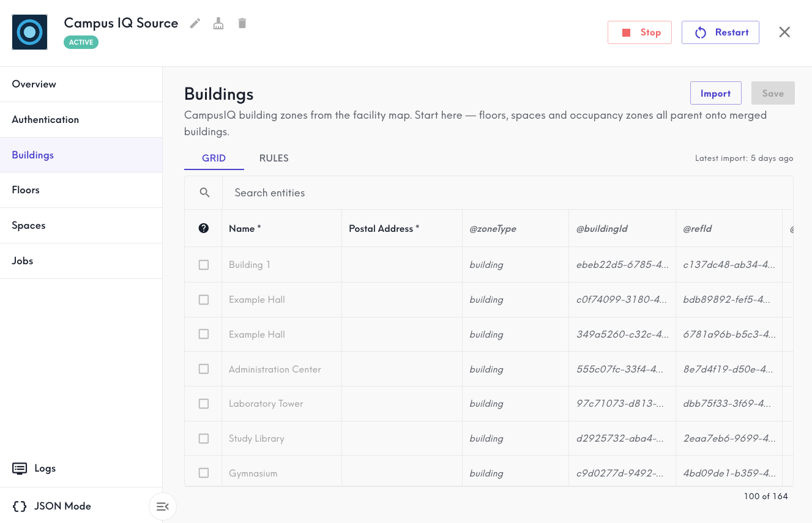Click refId 2eaa7eb6-9699 cell
812x523 pixels.
click(729, 439)
